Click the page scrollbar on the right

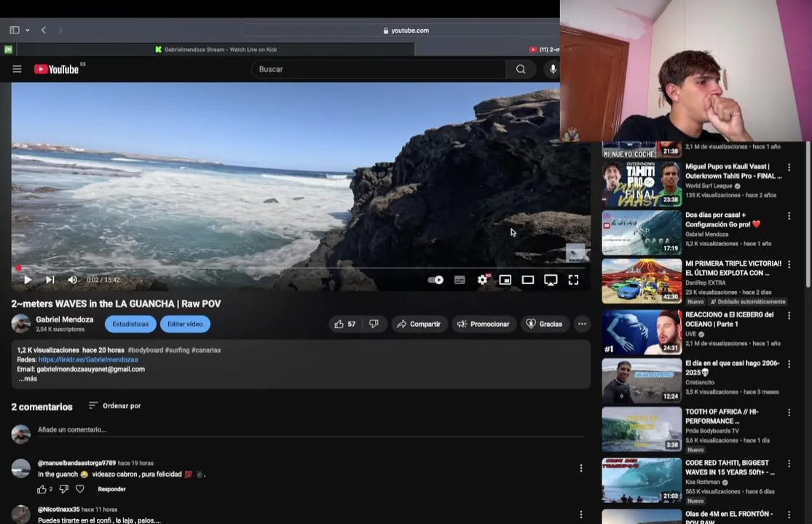tap(808, 215)
